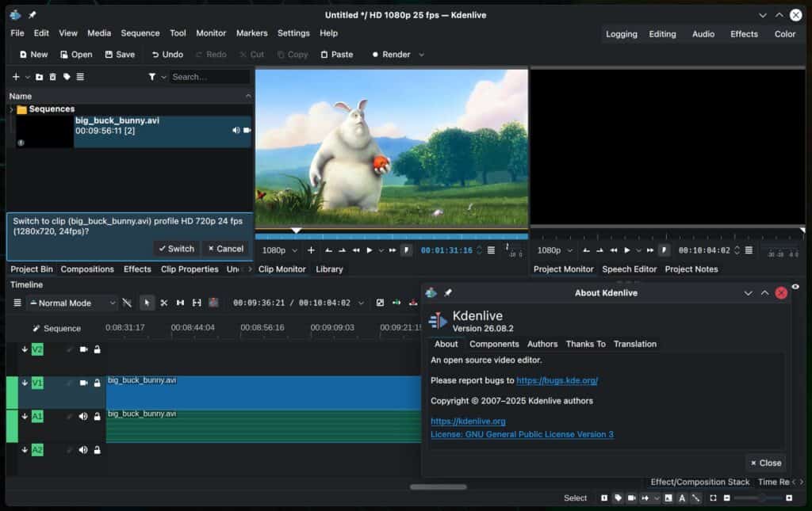Open the Project Monitor 1080p resolution dropdown
The height and width of the screenshot is (511, 812).
tap(554, 250)
